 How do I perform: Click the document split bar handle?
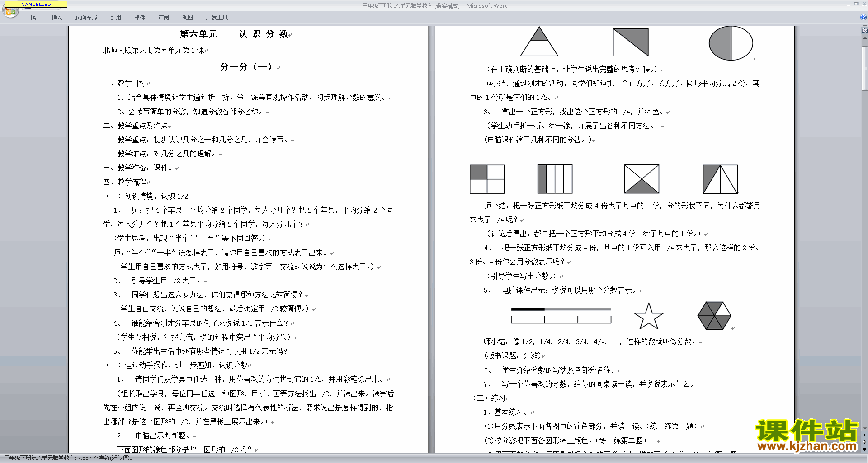[x=864, y=25]
